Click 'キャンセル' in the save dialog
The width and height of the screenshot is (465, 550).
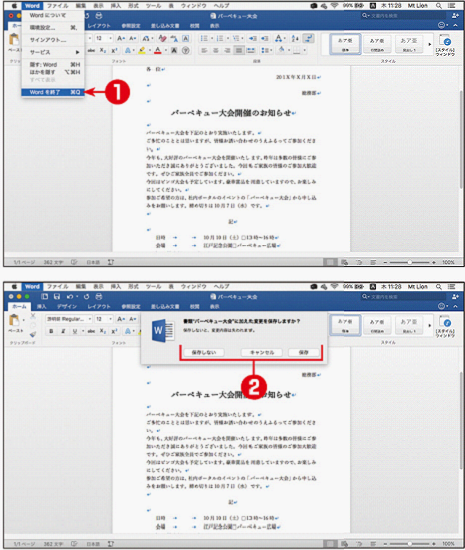click(262, 352)
